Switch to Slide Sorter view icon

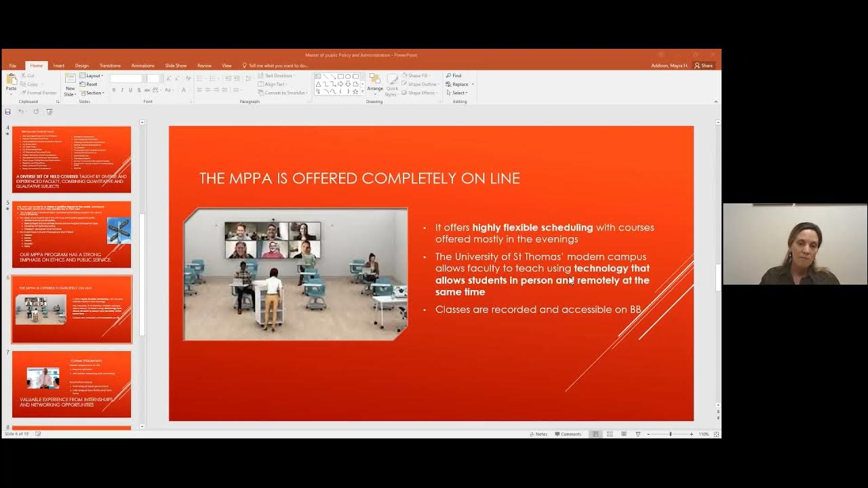(610, 434)
